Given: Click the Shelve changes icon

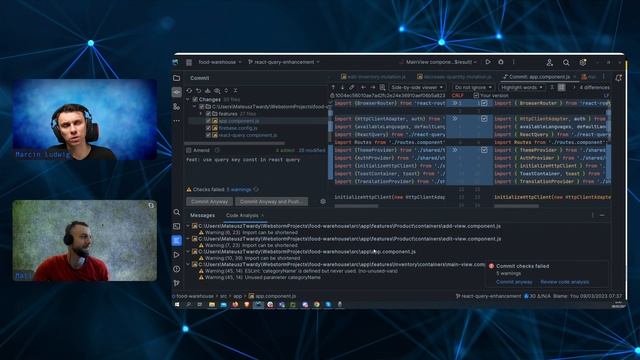Looking at the screenshot, I should click(x=208, y=91).
